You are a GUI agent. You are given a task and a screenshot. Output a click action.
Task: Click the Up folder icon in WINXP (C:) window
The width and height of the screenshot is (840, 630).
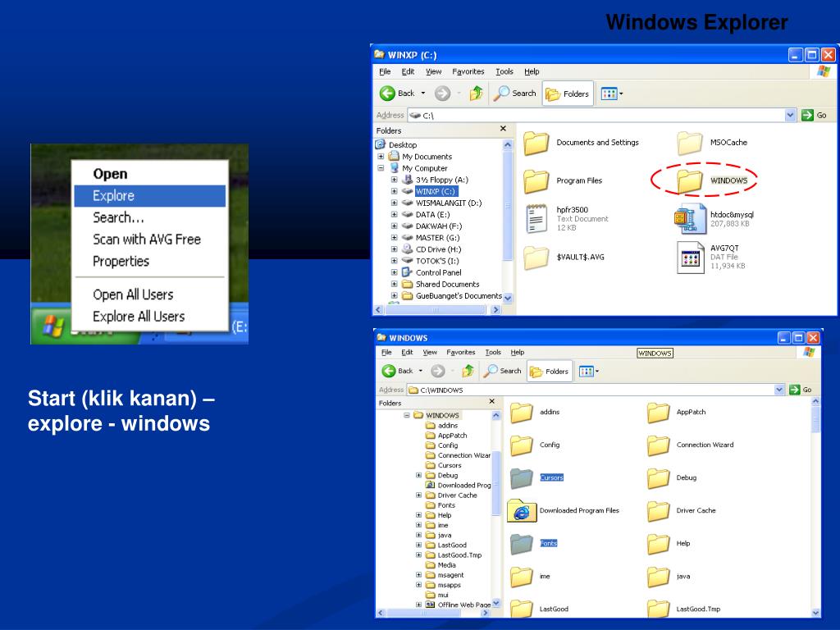476,94
